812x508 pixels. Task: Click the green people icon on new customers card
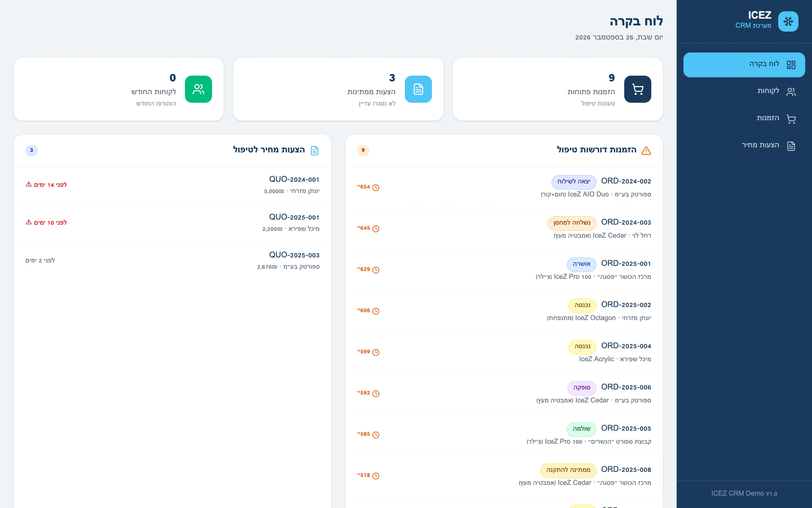pos(198,89)
